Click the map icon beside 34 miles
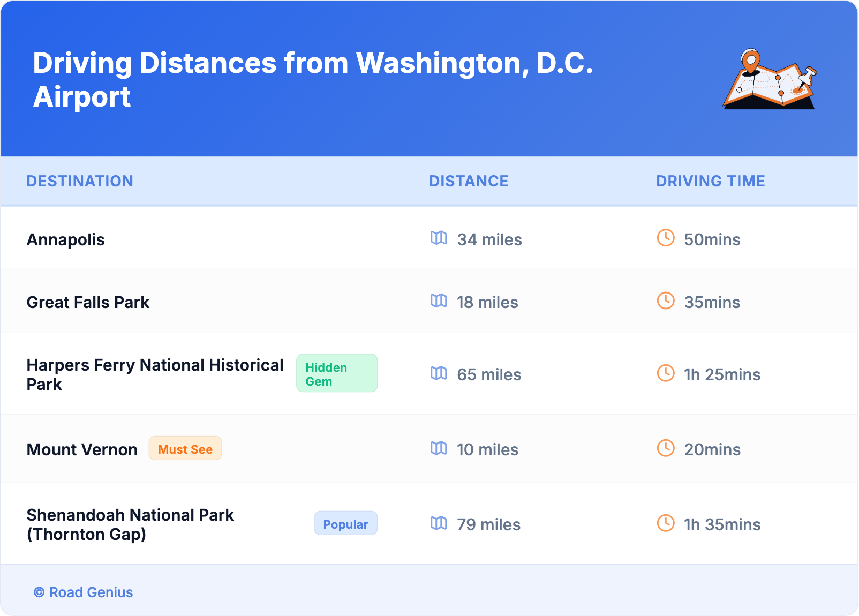 coord(439,238)
